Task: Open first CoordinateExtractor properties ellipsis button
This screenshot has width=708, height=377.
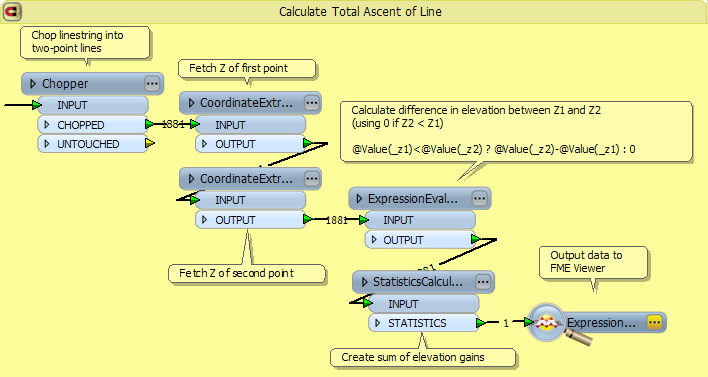Action: 312,103
